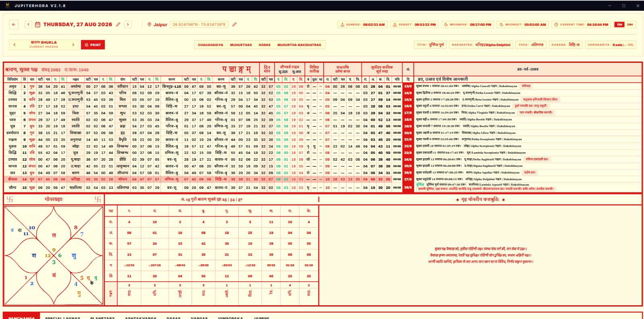Click the sunset icon
The image size is (644, 319).
395,25
